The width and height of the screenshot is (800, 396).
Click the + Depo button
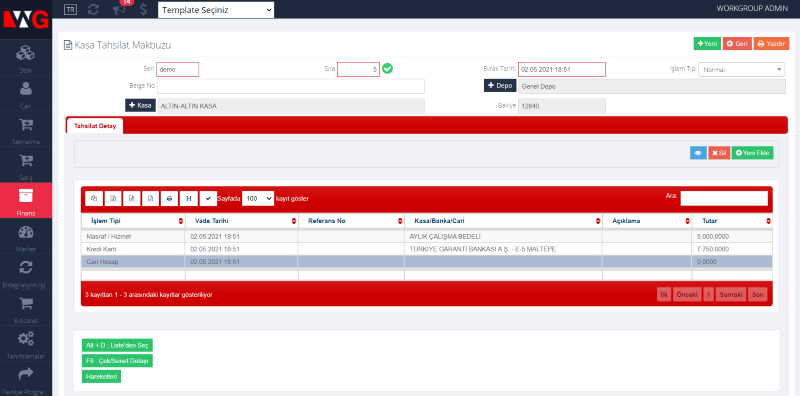[500, 86]
